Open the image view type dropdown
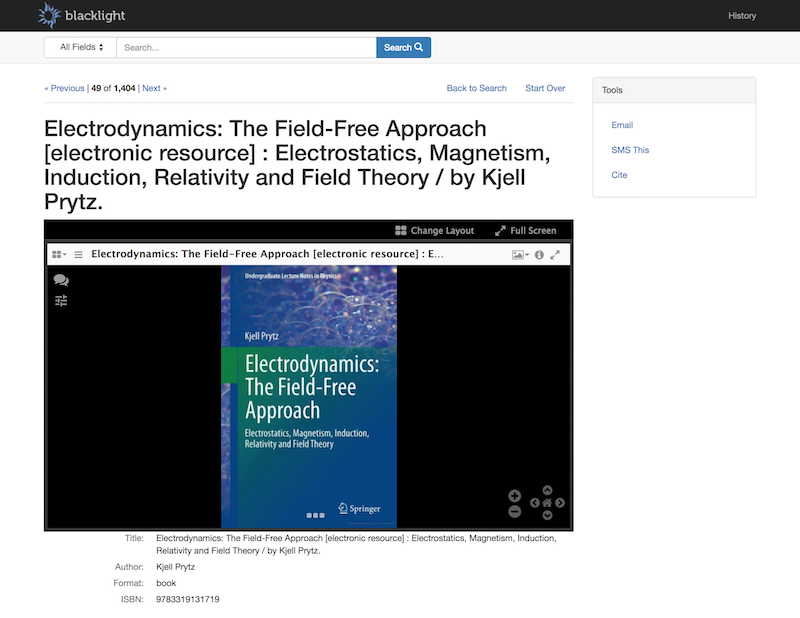 point(520,255)
